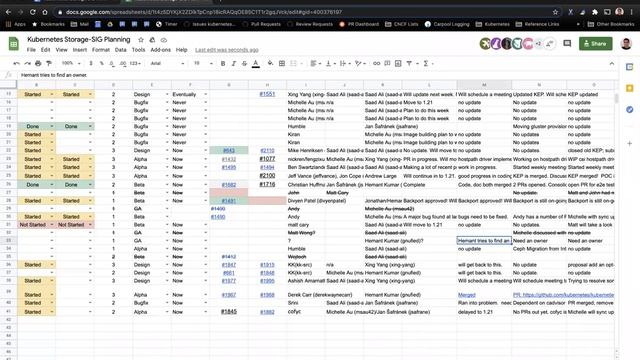This screenshot has height=360, width=640.
Task: Open horizontal align dropdown
Action: tap(315, 63)
